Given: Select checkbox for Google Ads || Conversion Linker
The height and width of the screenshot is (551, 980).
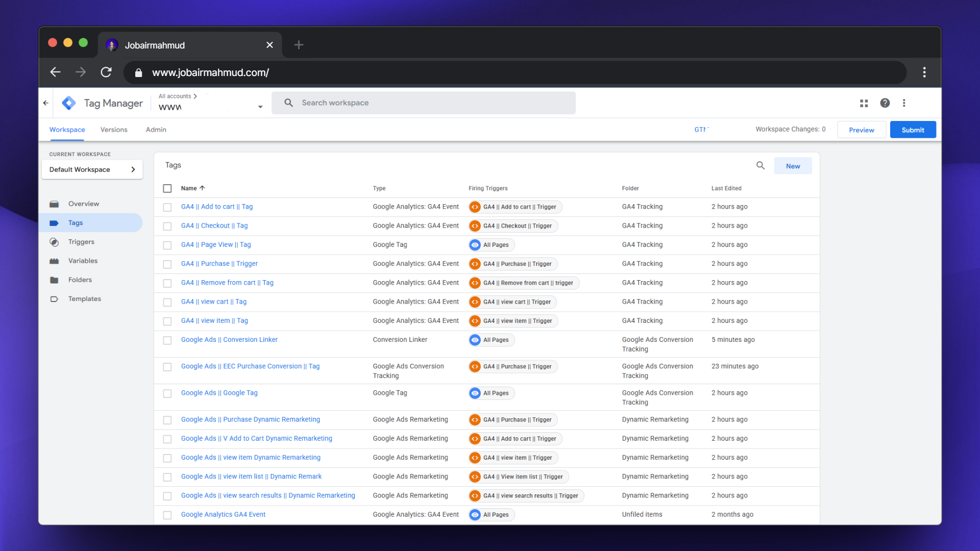Looking at the screenshot, I should point(167,340).
